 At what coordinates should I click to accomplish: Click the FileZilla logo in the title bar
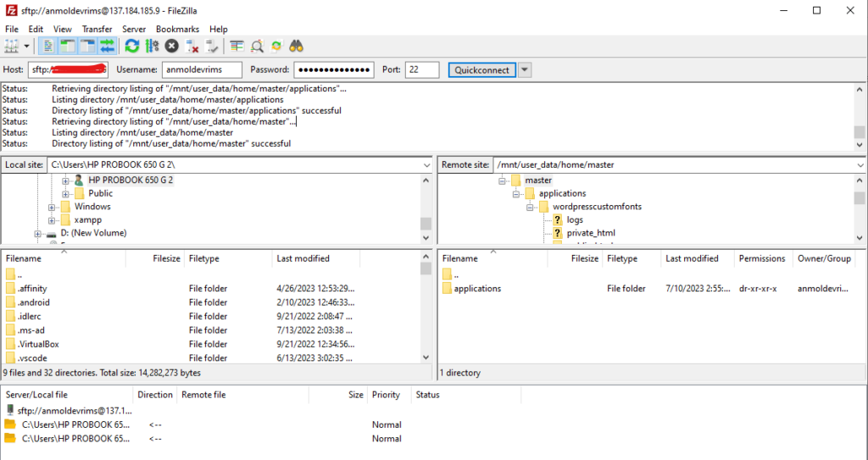10,10
